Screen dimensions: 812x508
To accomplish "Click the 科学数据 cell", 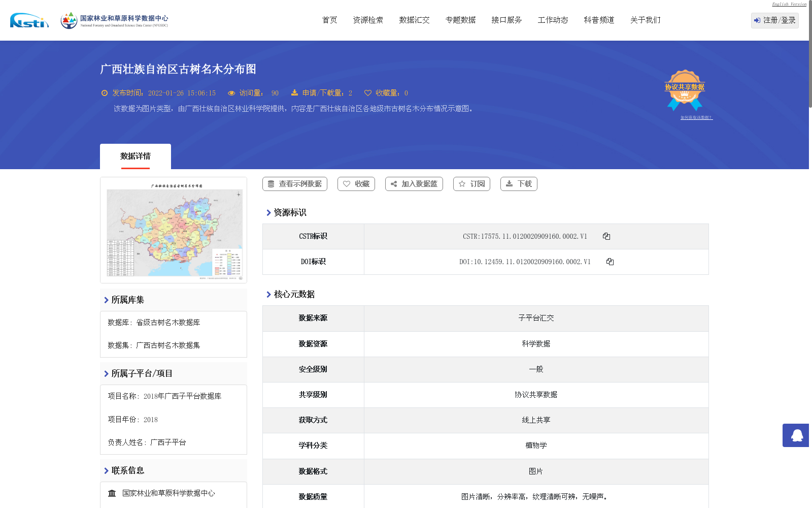I will (x=536, y=344).
